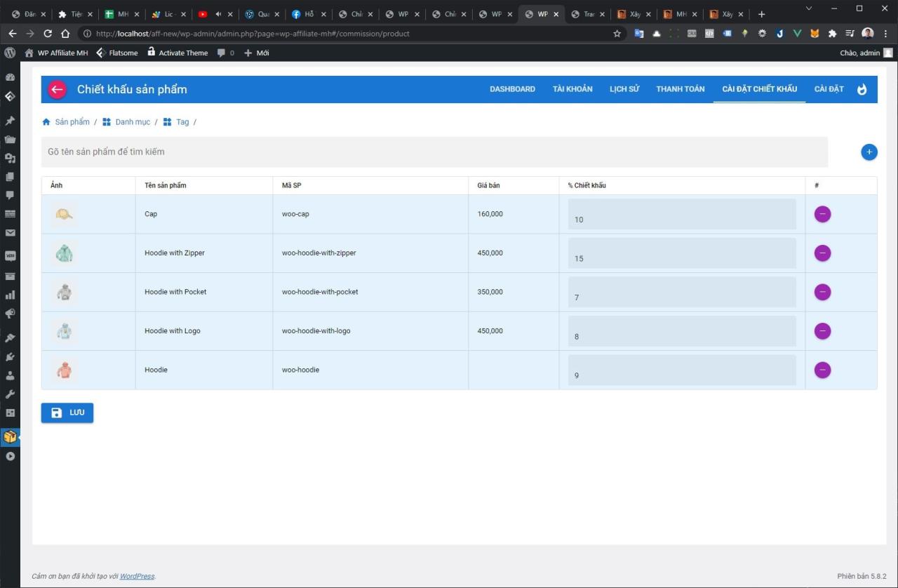The height and width of the screenshot is (588, 898).
Task: Open the WordPress logo menu
Action: (x=10, y=53)
